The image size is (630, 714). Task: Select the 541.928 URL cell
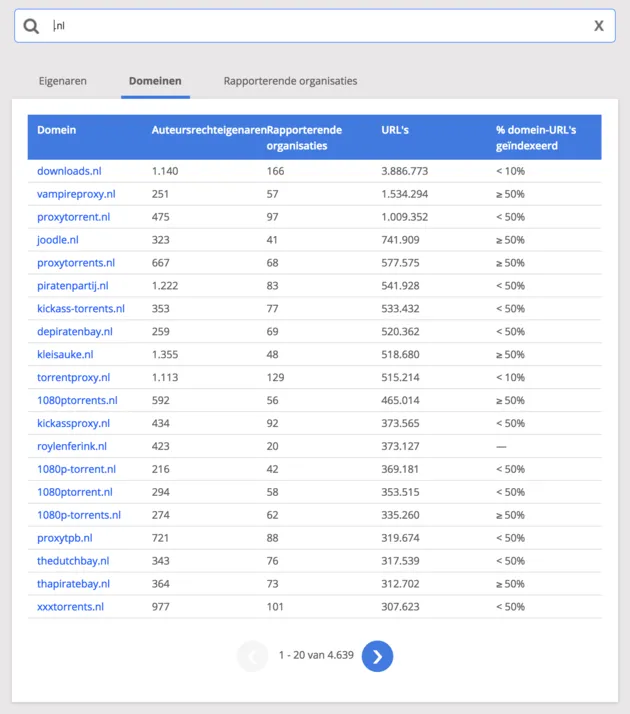pyautogui.click(x=400, y=286)
